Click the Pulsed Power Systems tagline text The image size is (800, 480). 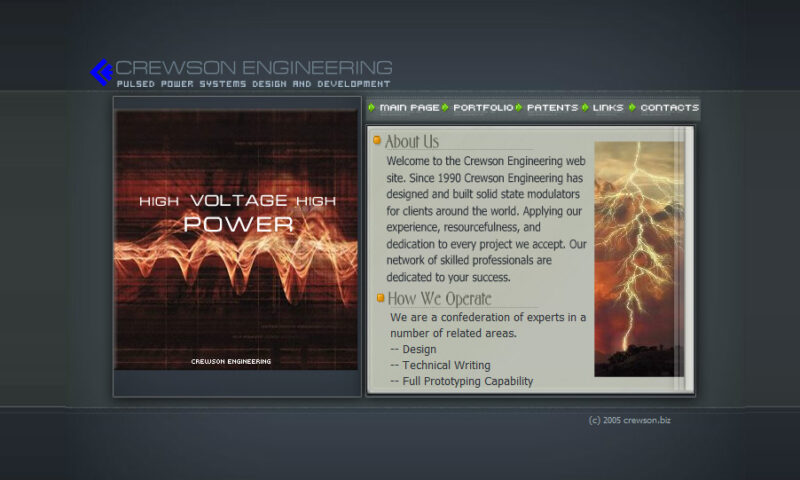coord(254,84)
